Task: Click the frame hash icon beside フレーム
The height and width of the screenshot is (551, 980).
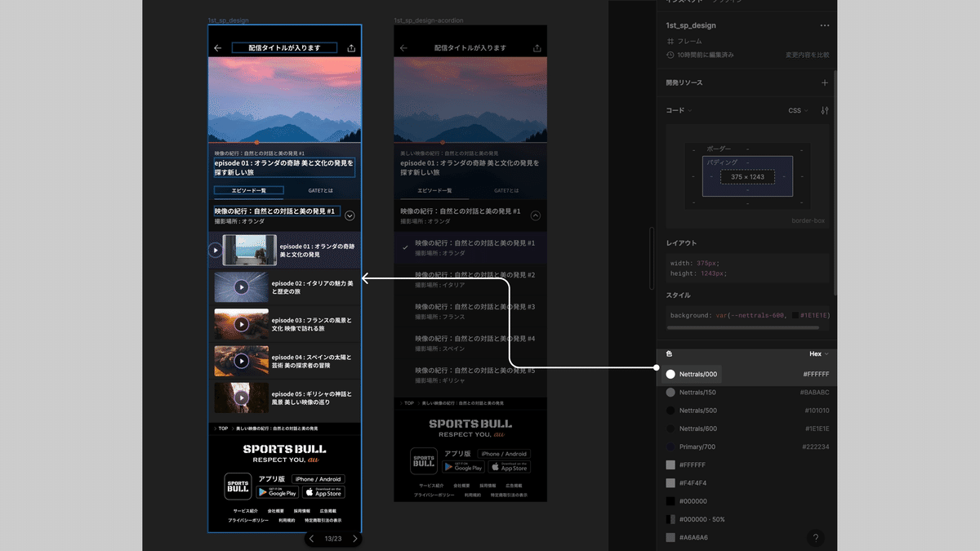Action: click(x=670, y=41)
